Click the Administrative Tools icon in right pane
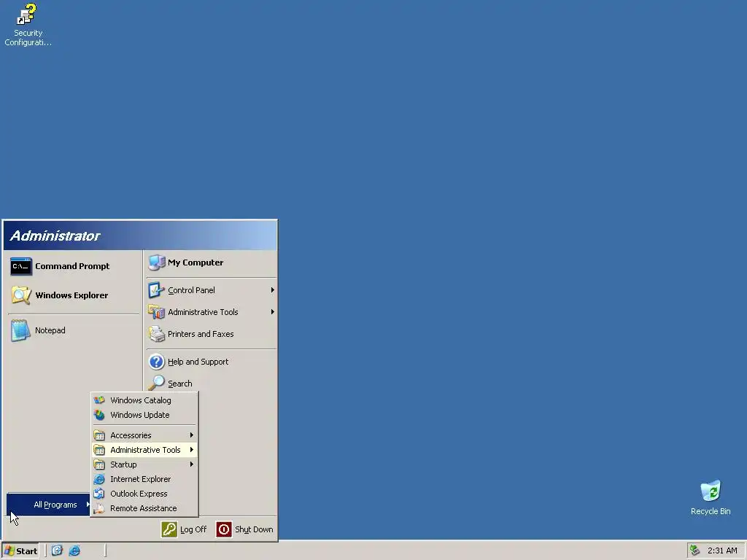The image size is (747, 560). click(x=156, y=312)
